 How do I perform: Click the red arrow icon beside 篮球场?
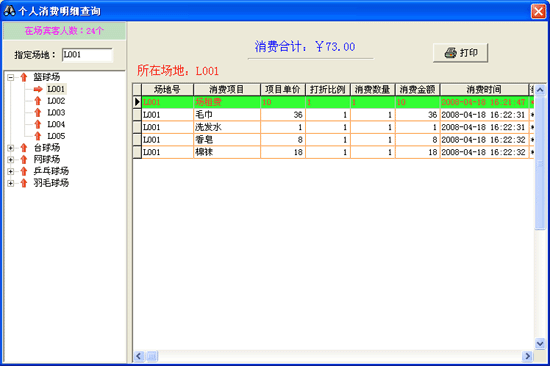tap(24, 77)
